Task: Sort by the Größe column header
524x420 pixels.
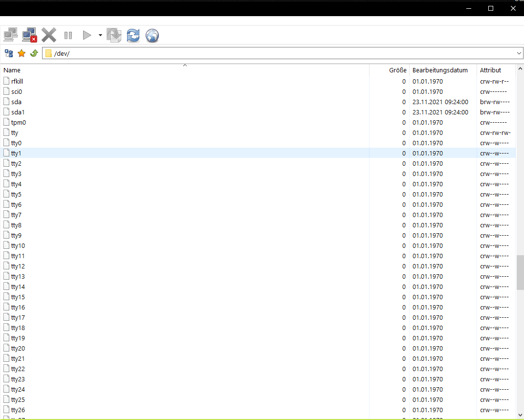Action: coord(397,70)
